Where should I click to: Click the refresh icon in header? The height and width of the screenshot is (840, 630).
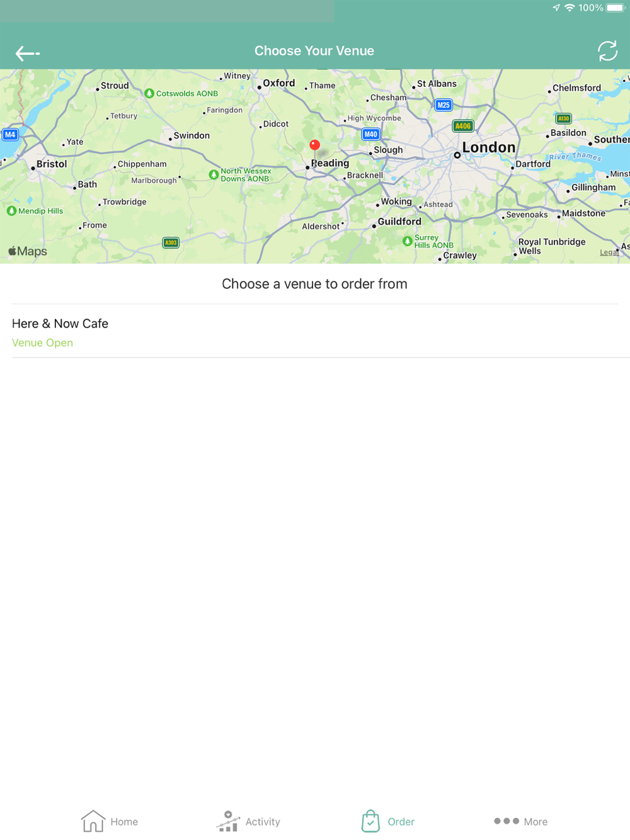pos(607,51)
